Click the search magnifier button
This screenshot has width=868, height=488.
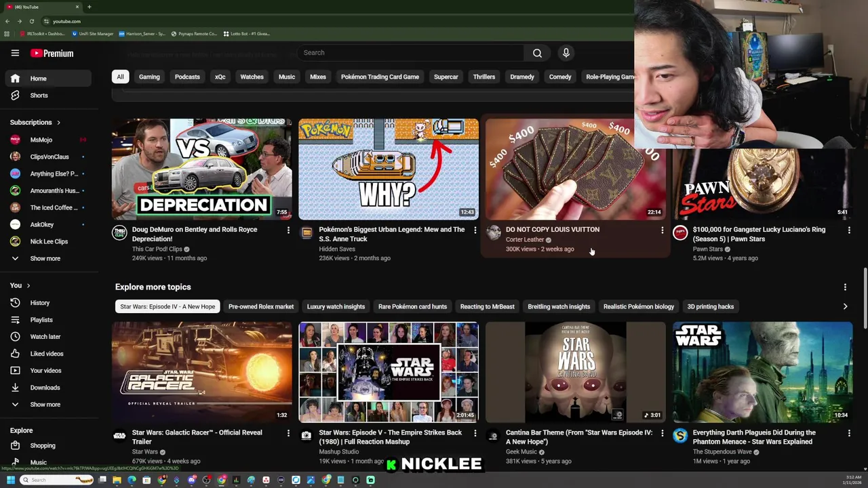click(x=537, y=53)
